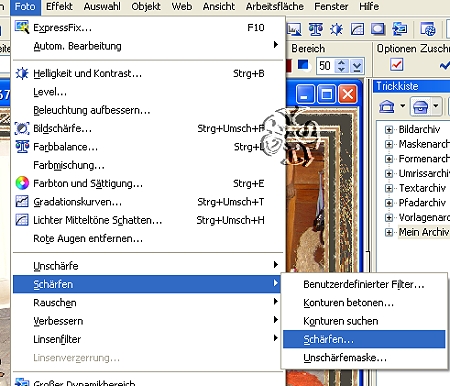
Task: Expand the Umrissarchiv tree node
Action: [x=389, y=173]
